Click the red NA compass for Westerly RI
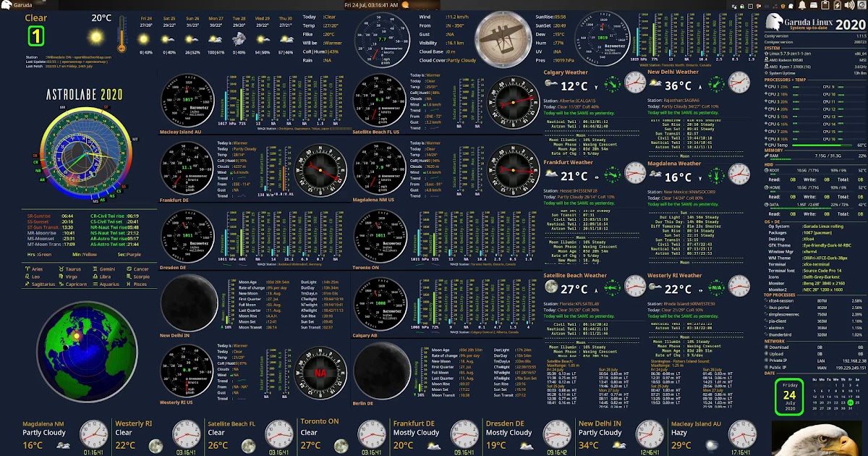The height and width of the screenshot is (456, 868). pyautogui.click(x=320, y=372)
